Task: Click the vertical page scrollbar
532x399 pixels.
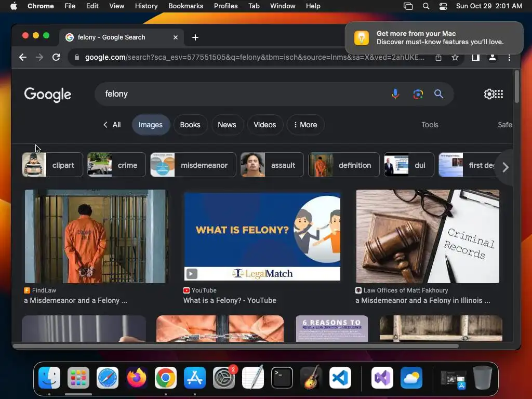Action: click(x=517, y=87)
